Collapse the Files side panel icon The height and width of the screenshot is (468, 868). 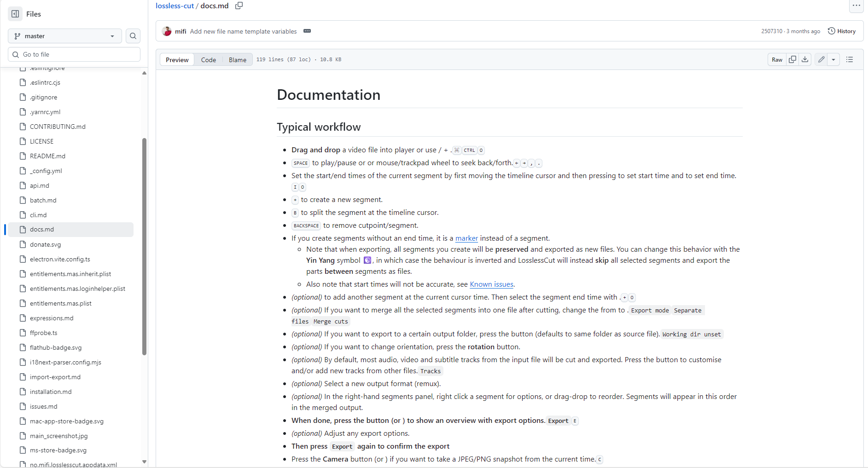point(15,14)
